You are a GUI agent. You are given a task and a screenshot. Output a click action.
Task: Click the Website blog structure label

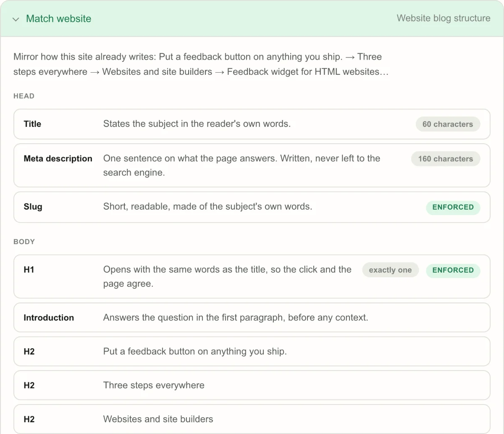click(x=444, y=18)
